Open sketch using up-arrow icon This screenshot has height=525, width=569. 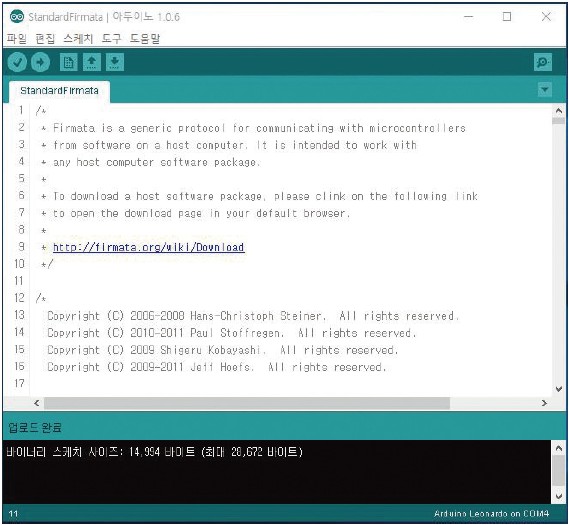point(91,62)
